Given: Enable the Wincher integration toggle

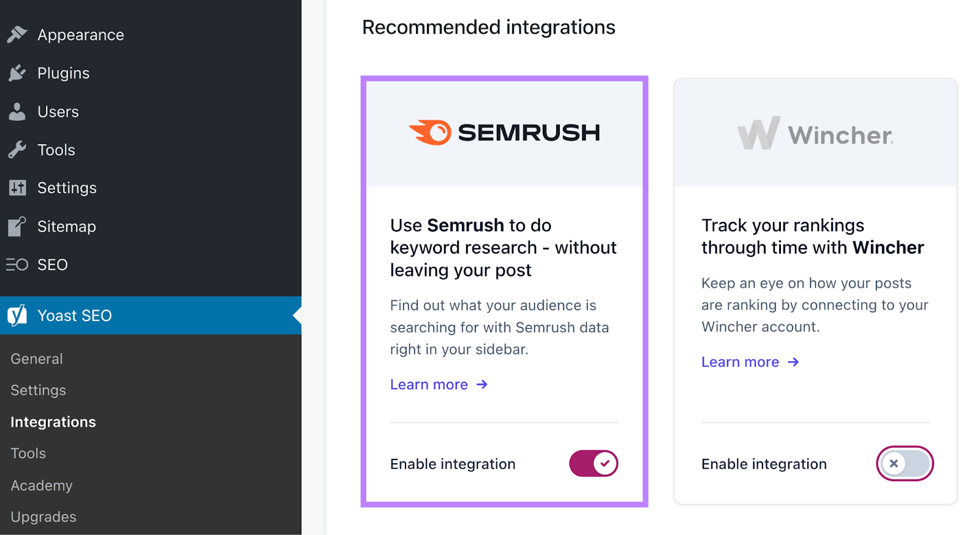Looking at the screenshot, I should pyautogui.click(x=905, y=463).
